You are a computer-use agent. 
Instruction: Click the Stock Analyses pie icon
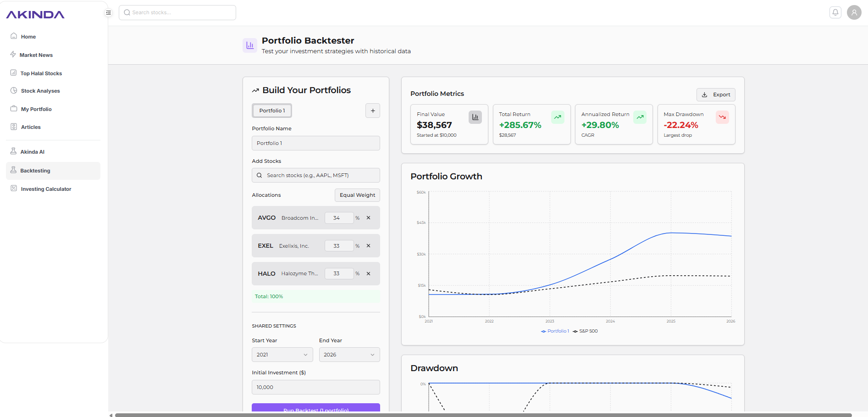tap(14, 90)
